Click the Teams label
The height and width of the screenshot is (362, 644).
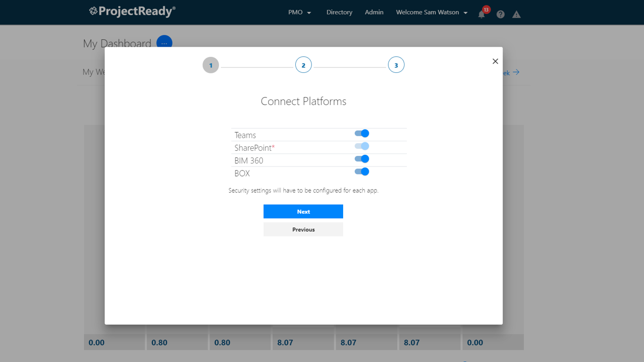(x=245, y=135)
